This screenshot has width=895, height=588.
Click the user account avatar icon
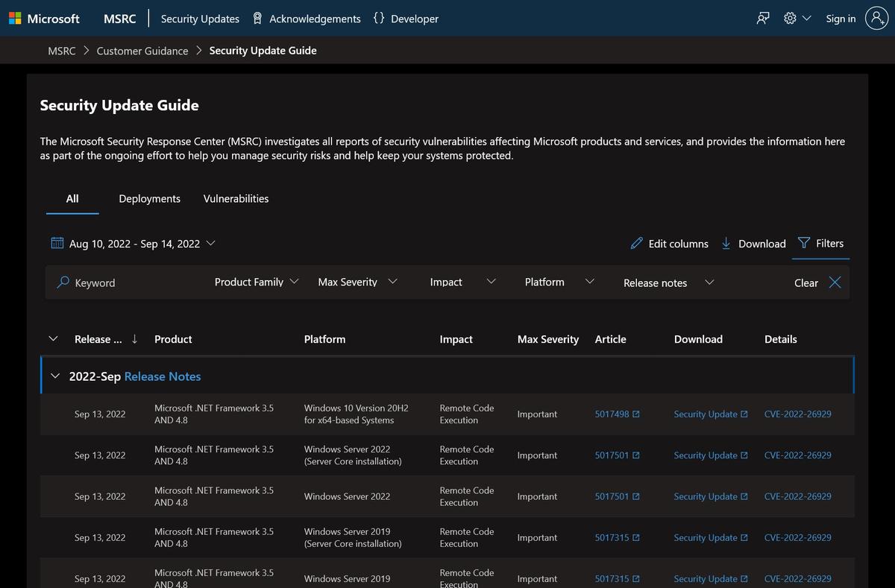pyautogui.click(x=876, y=19)
